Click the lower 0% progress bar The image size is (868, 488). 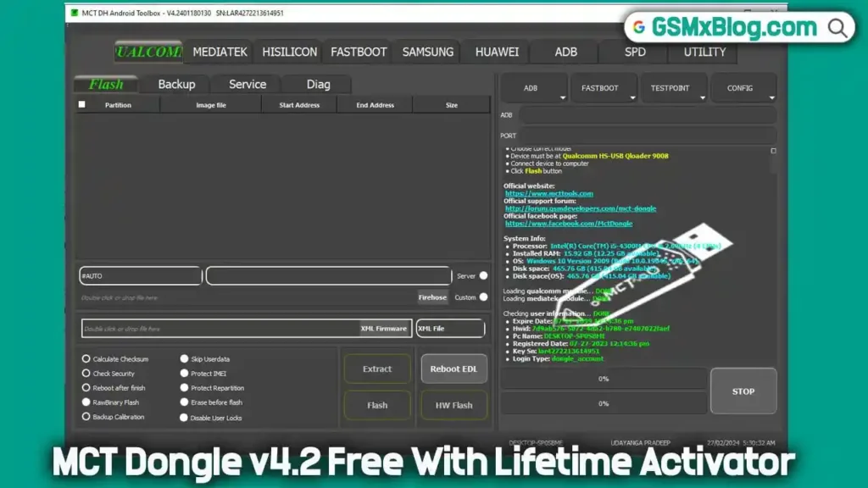tap(604, 403)
